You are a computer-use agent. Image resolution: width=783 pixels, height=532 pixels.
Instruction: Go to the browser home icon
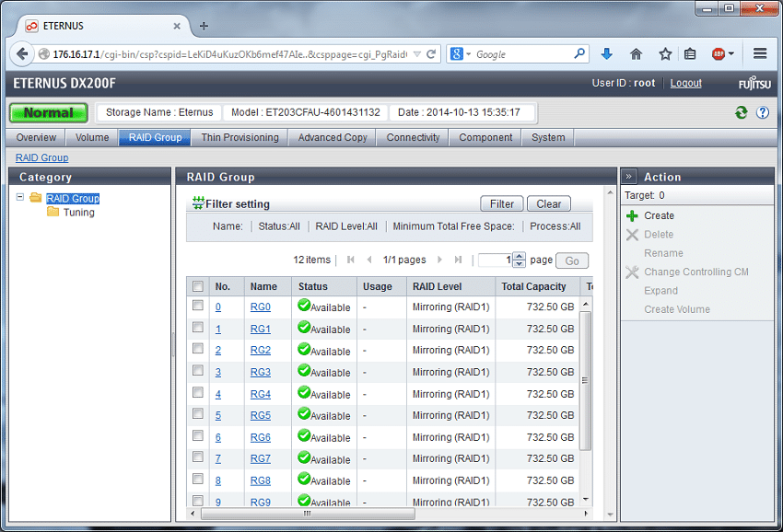pos(636,54)
